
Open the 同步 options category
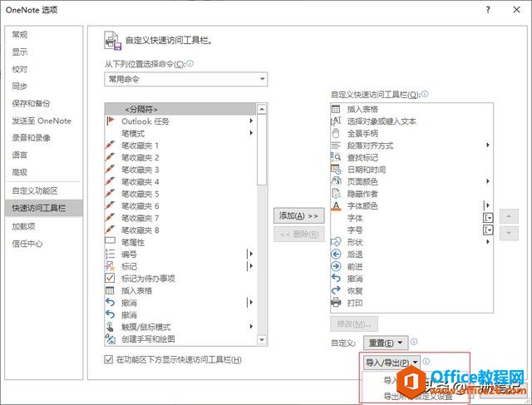(44, 86)
